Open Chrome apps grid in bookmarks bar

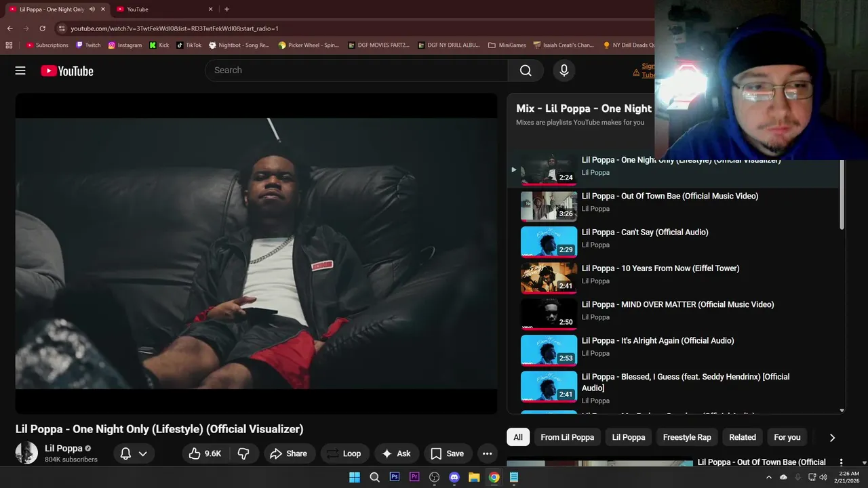tap(9, 45)
